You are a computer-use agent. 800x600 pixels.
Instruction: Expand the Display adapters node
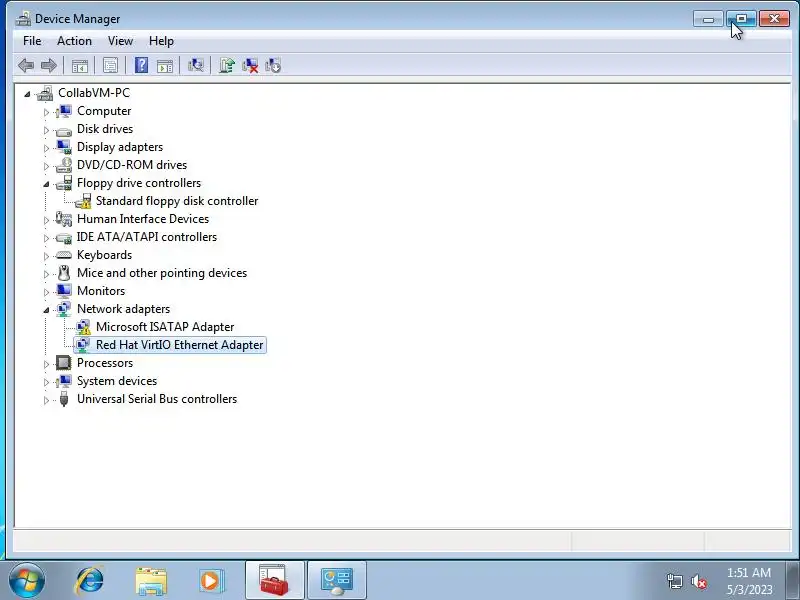46,148
